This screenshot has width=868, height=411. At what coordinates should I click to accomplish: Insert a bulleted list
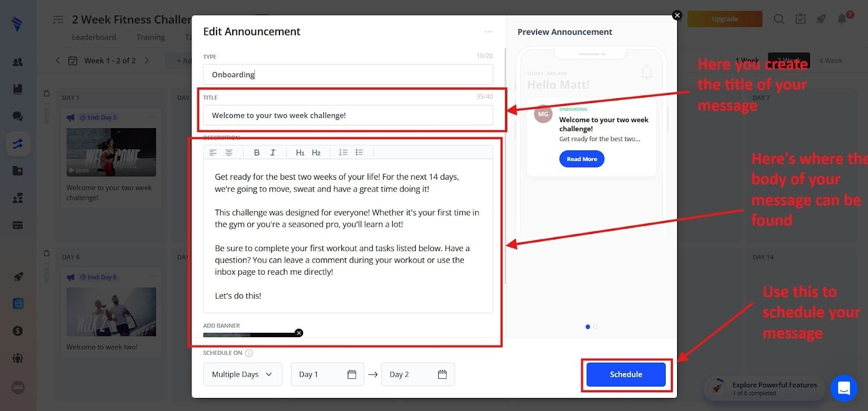(359, 153)
